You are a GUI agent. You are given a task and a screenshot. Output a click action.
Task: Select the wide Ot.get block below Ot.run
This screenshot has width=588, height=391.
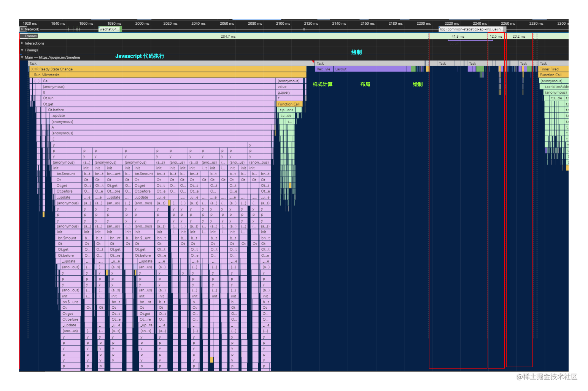[159, 104]
